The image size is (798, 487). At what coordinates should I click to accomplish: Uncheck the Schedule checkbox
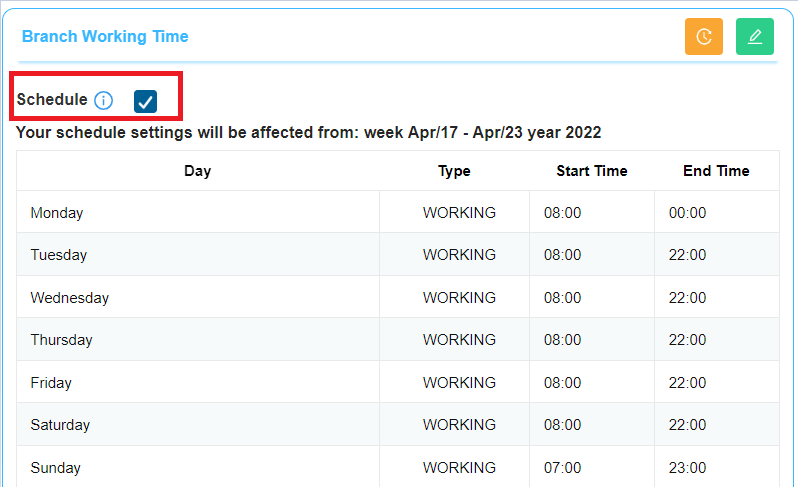click(x=146, y=101)
